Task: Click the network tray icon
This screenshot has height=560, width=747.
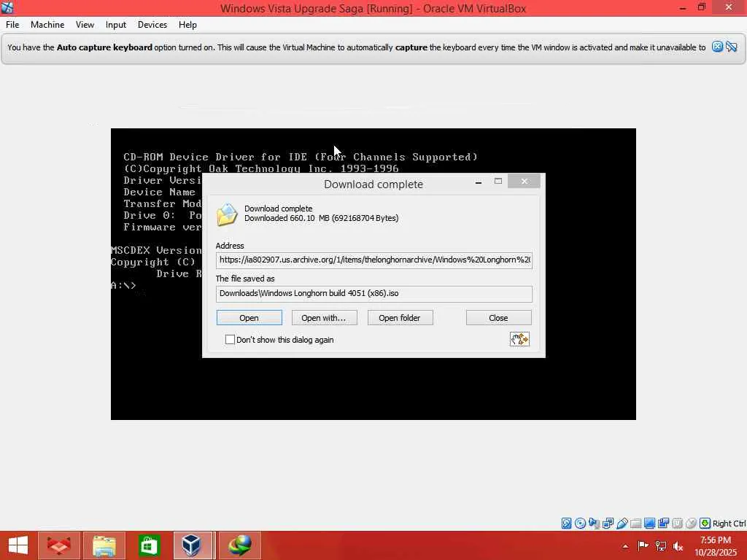Action: coord(660,545)
